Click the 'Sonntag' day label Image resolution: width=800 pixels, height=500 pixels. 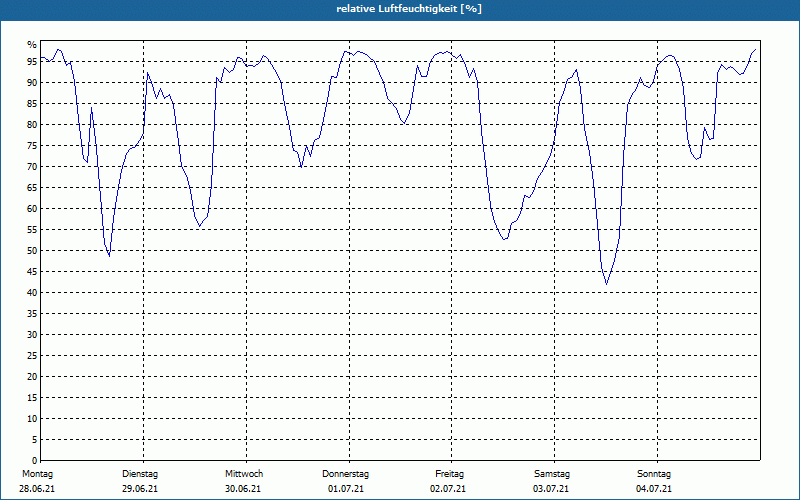(654, 474)
